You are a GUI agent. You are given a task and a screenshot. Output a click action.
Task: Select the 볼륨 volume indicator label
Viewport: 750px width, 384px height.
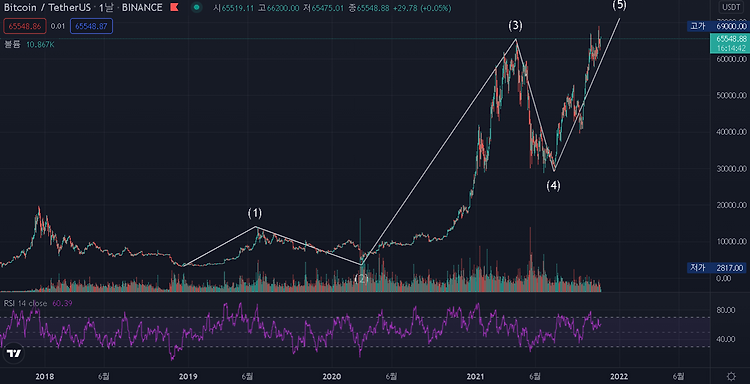coord(13,44)
